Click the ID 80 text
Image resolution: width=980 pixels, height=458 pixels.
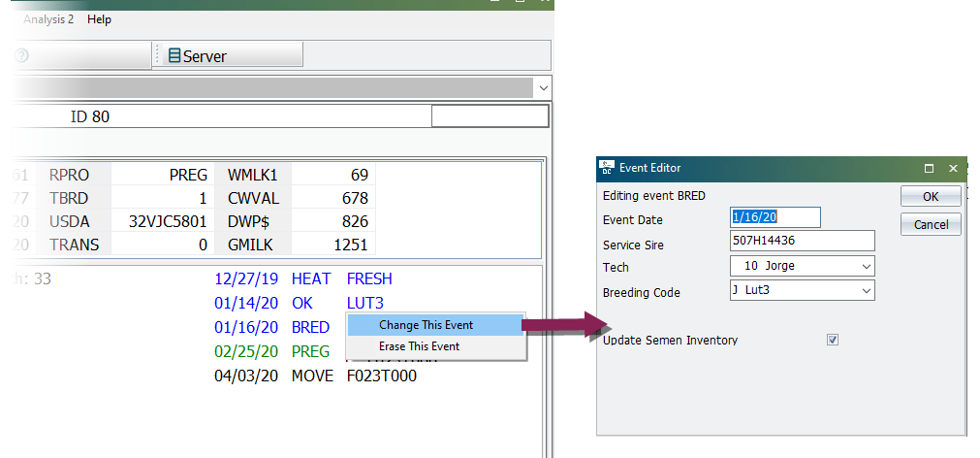(90, 117)
